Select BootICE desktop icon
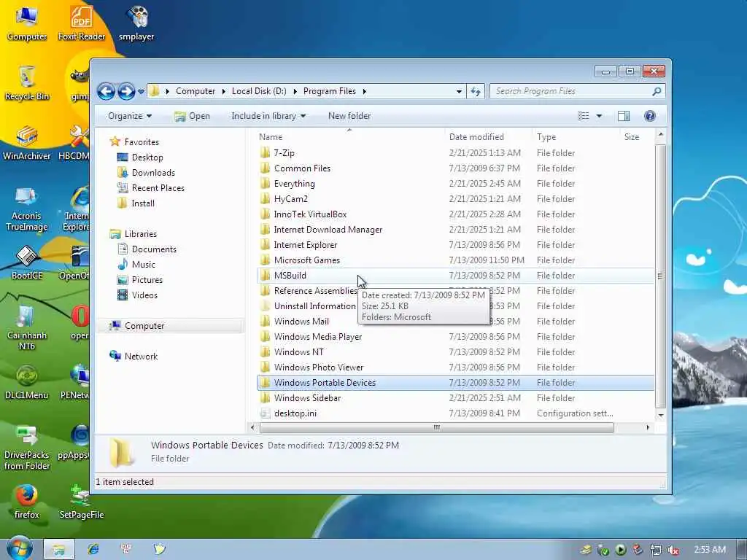This screenshot has width=747, height=560. pos(27,262)
